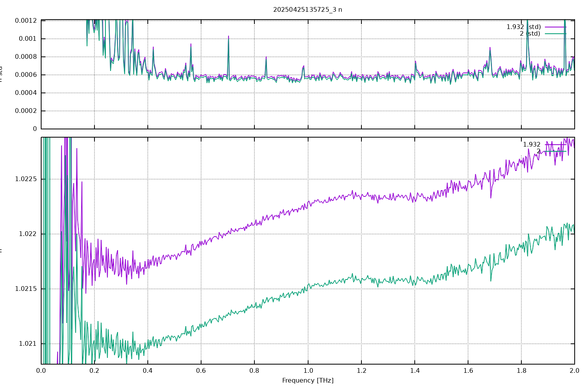Click the 0.0002 y-axis tick label
Screen dimensions: 588x392
(26, 111)
